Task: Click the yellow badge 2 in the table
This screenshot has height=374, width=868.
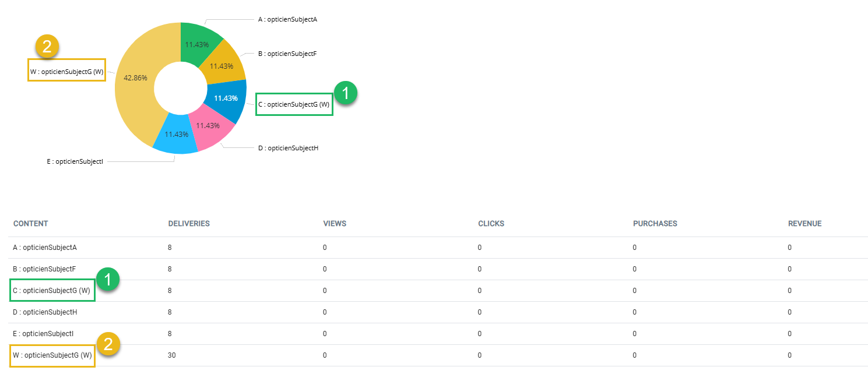Action: point(108,344)
